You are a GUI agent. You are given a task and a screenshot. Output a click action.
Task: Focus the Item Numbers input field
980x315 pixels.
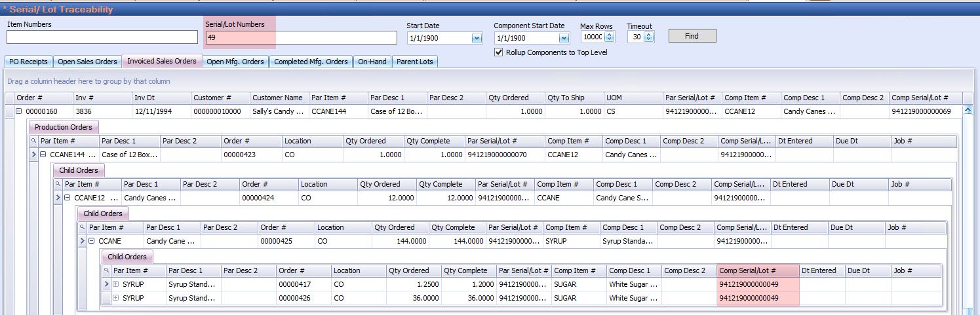[102, 37]
